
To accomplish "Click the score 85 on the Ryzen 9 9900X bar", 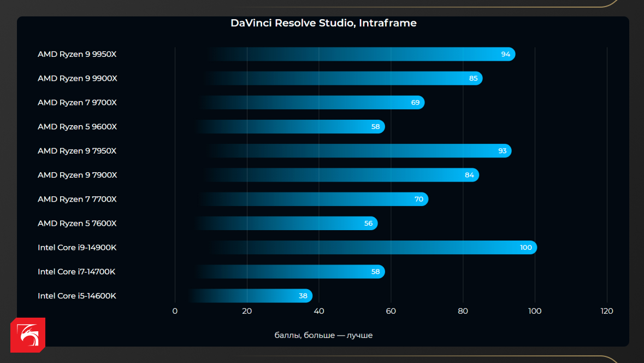I will pyautogui.click(x=473, y=78).
